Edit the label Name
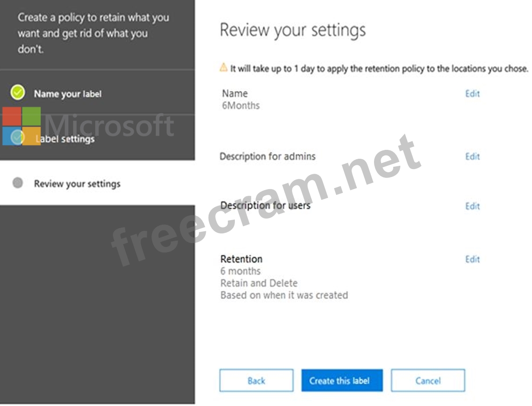Screen dimensions: 532x406 [x=472, y=94]
